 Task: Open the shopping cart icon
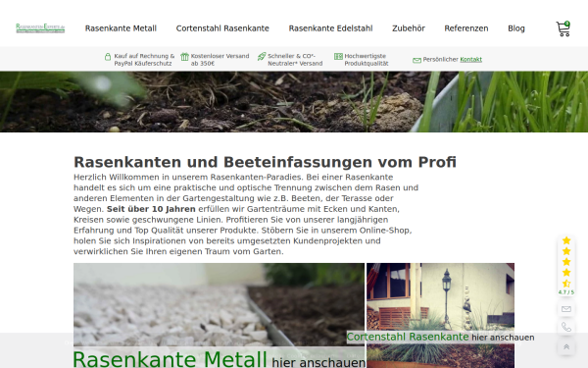pos(563,28)
